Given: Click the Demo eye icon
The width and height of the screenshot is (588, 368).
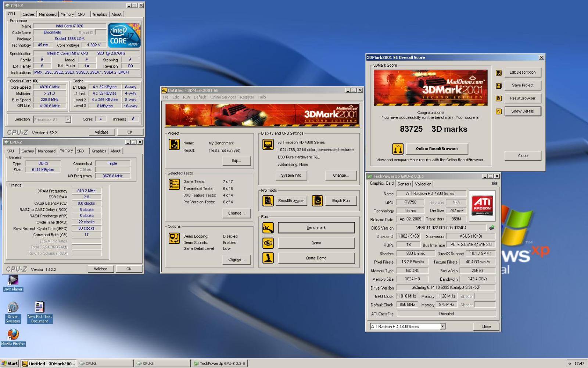Looking at the screenshot, I should (x=268, y=243).
